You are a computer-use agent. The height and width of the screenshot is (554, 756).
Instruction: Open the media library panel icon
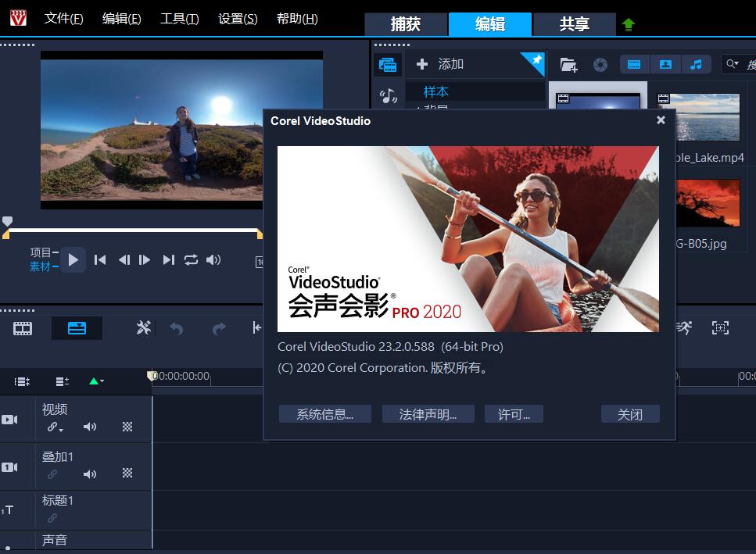pos(388,65)
